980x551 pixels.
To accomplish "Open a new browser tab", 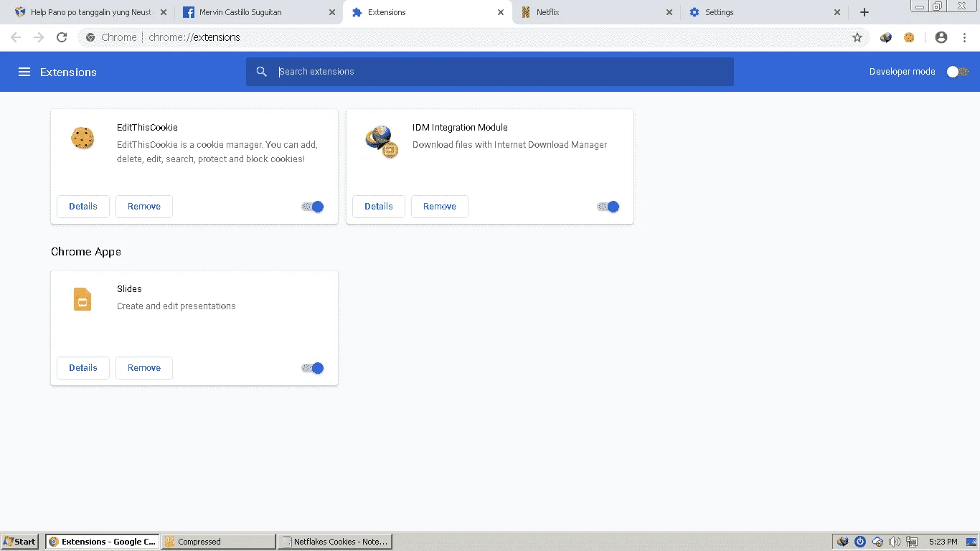I will 864,12.
